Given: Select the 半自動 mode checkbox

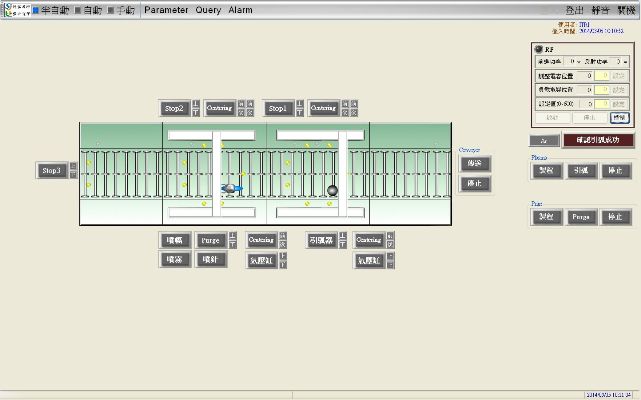Looking at the screenshot, I should click(37, 10).
